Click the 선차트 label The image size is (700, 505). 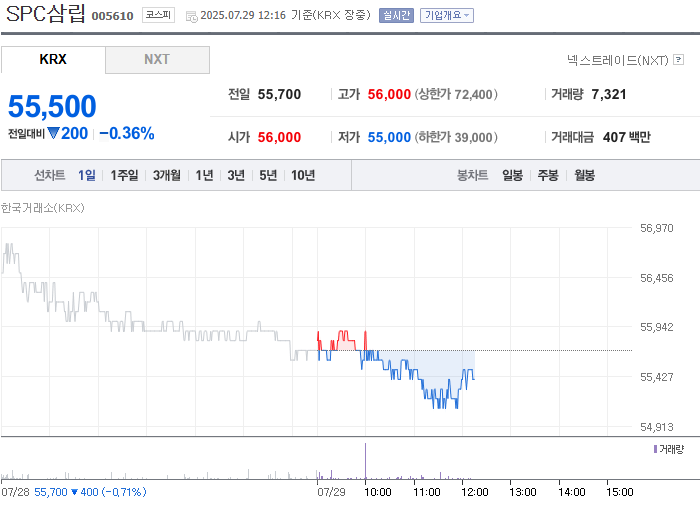[50, 175]
